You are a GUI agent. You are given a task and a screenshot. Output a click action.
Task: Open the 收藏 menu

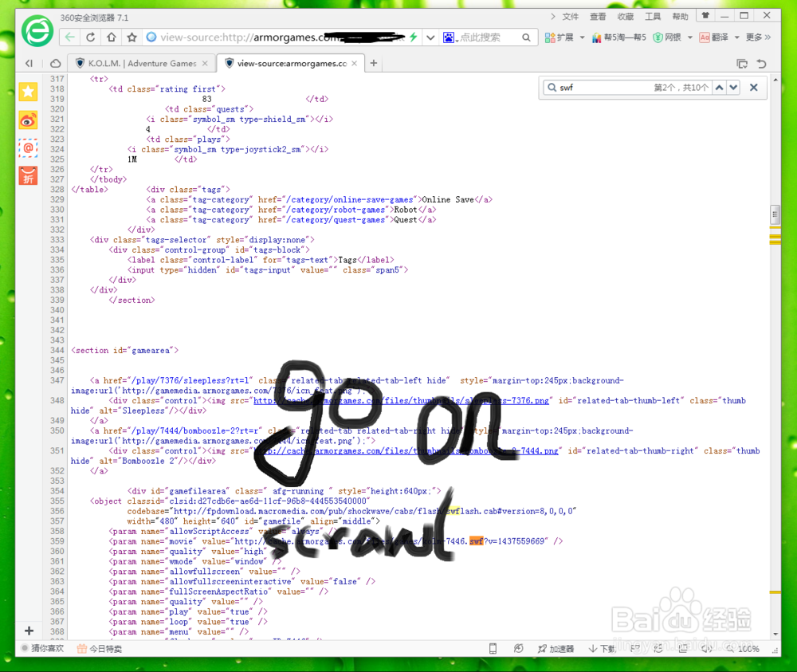pos(625,16)
